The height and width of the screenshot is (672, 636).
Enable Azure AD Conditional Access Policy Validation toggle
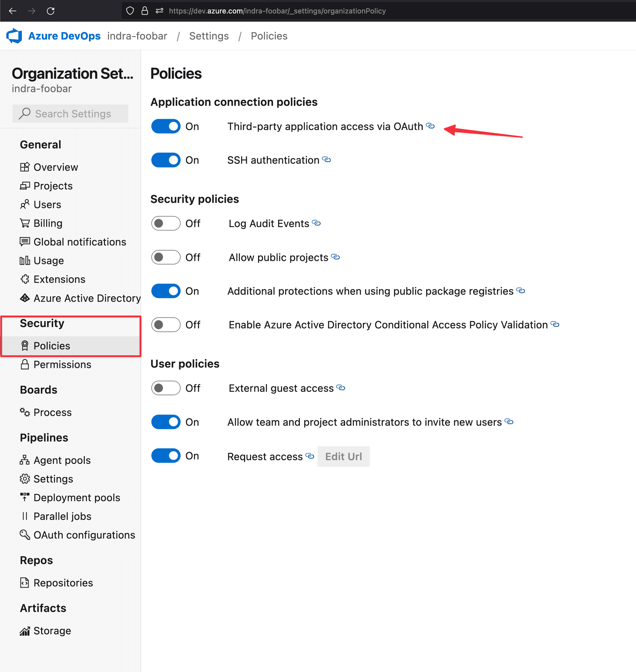click(166, 324)
